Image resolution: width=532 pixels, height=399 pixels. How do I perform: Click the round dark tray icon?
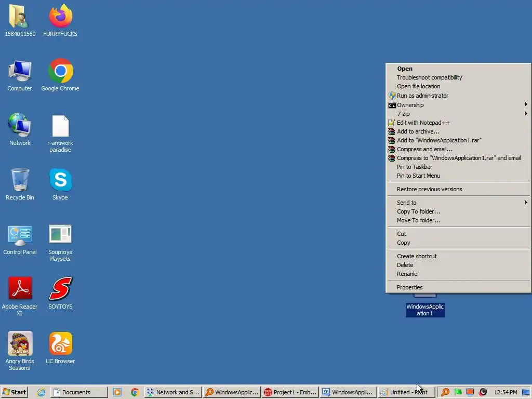[483, 392]
